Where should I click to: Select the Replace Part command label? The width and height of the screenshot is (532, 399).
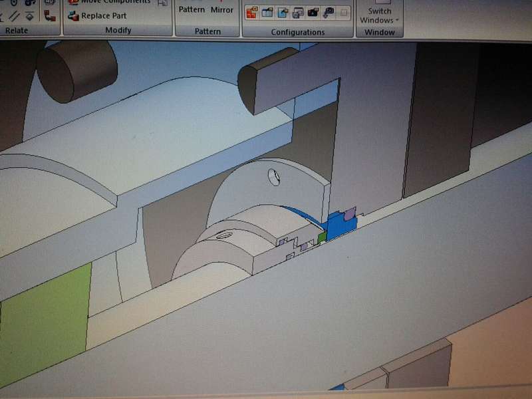tap(104, 15)
